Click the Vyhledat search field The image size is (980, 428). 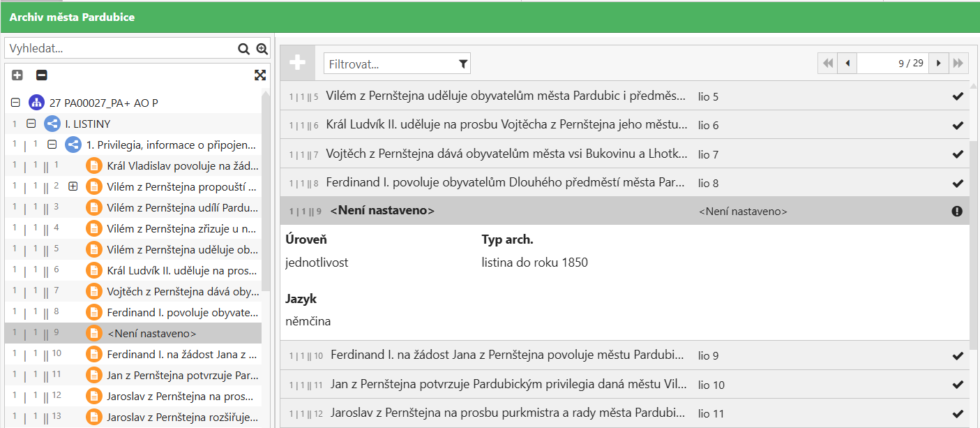(119, 49)
